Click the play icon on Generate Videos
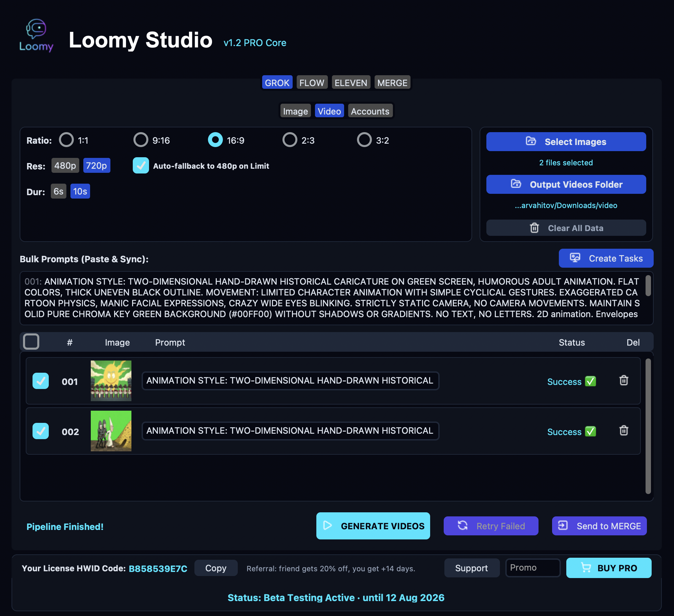Image resolution: width=674 pixels, height=616 pixels. click(x=327, y=526)
